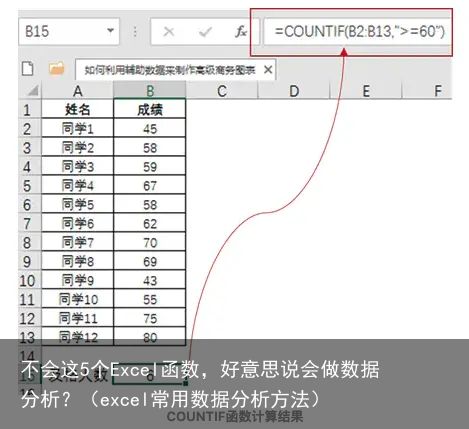469x429 pixels.
Task: Open the Name Box dropdown arrow
Action: coord(110,31)
